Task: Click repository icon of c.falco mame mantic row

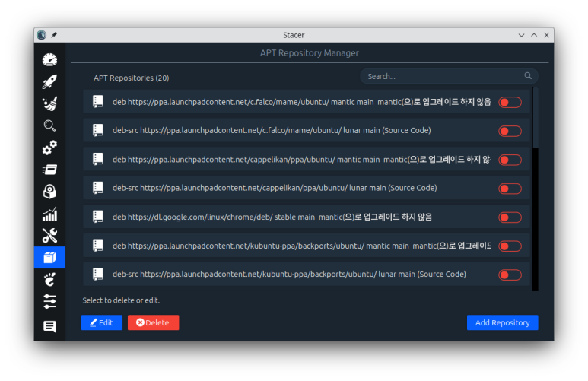Action: 98,102
